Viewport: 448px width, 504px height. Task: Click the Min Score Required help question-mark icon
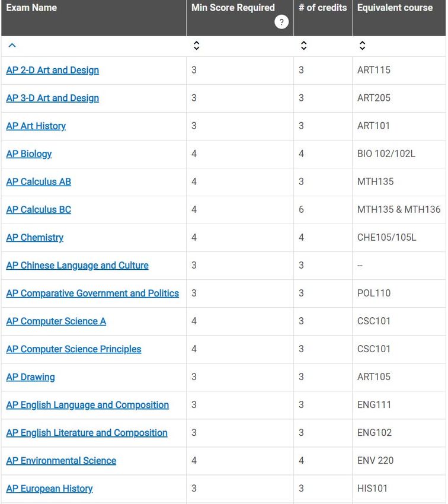(281, 22)
